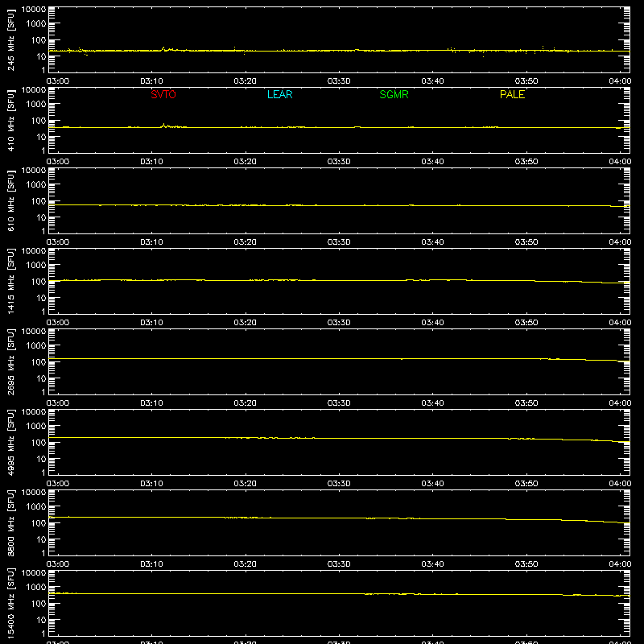Screen dimensions: 644x644
Task: Click the 10000 tick label on 2695 MHz axis
Action: click(x=34, y=332)
